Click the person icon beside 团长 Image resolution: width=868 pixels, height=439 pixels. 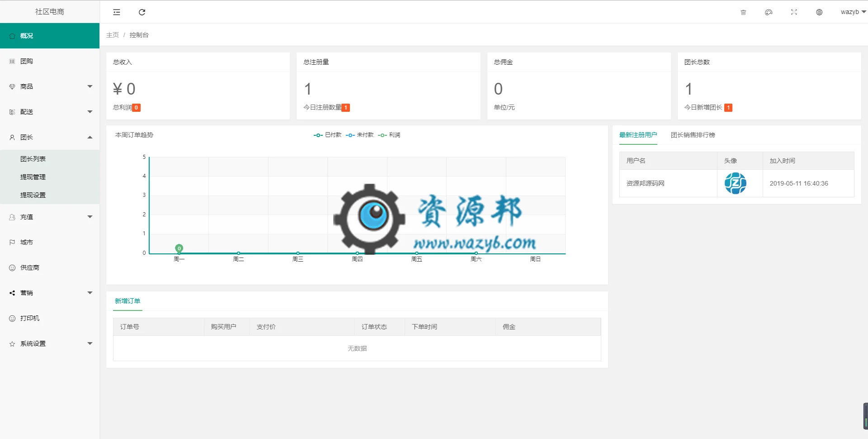click(12, 137)
